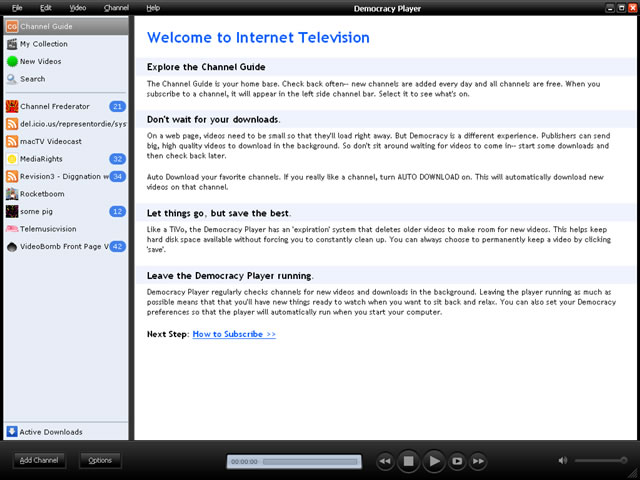Stop playback with the square button
This screenshot has width=640, height=480.
click(x=408, y=461)
